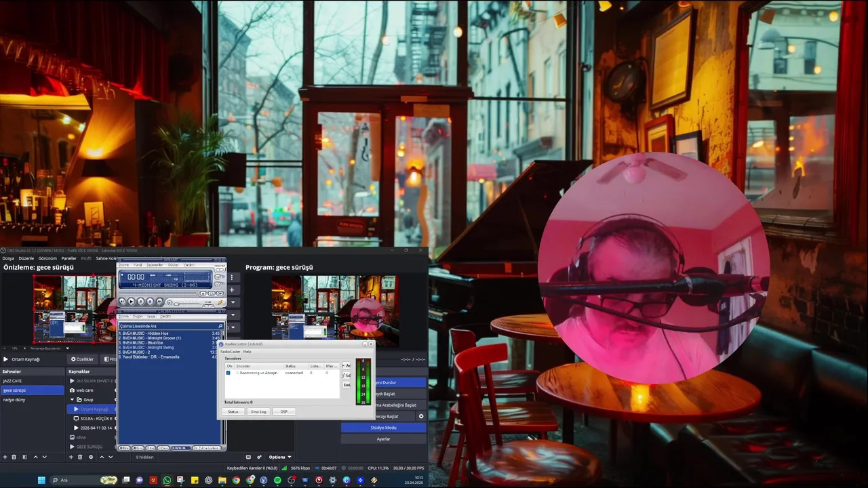868x488 pixels.
Task: Remove selected scene with trash icon
Action: point(14,457)
